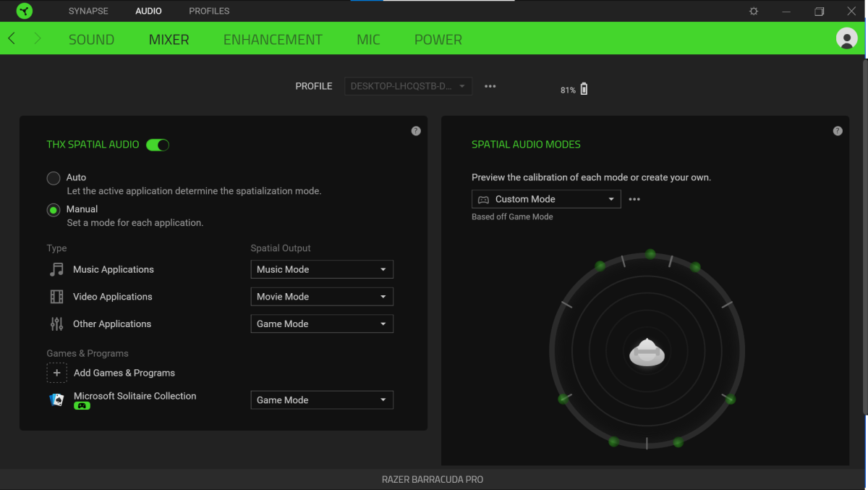Click the plus icon to add games
This screenshot has width=868, height=490.
tap(56, 373)
